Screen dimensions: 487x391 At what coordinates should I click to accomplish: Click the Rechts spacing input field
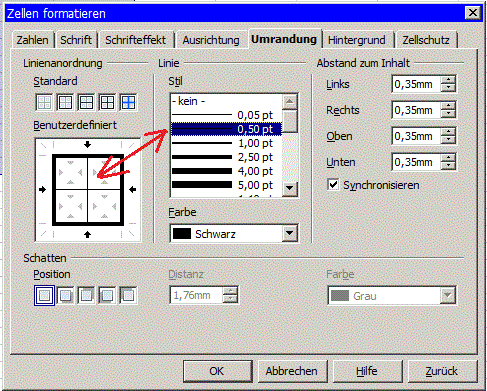coord(416,110)
